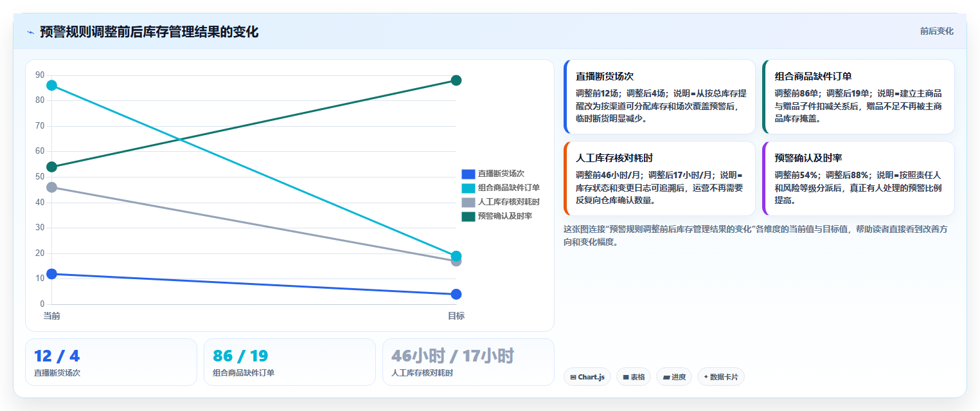Toggle the 直播断货场次 legend swatch

(468, 174)
